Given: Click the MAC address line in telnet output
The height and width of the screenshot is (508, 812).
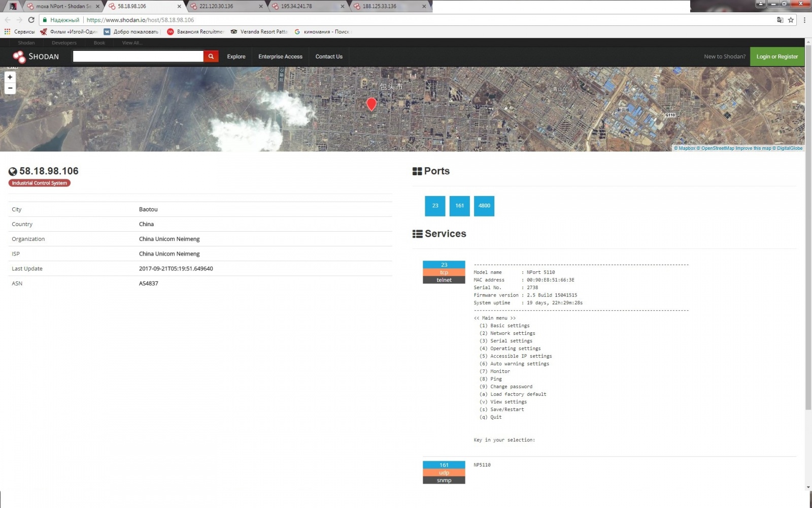Looking at the screenshot, I should [x=524, y=280].
